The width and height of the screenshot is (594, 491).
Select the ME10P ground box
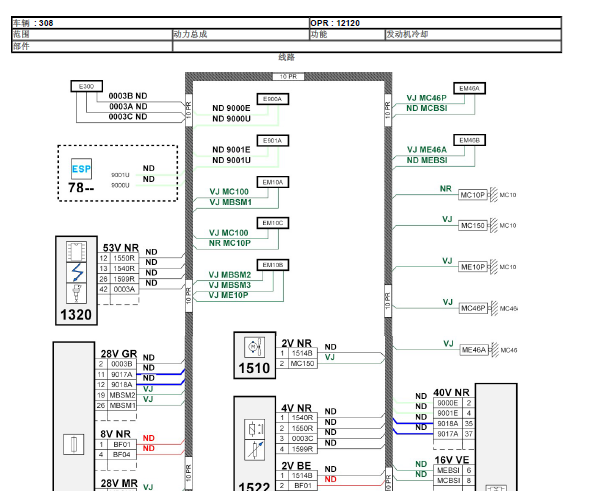(473, 267)
